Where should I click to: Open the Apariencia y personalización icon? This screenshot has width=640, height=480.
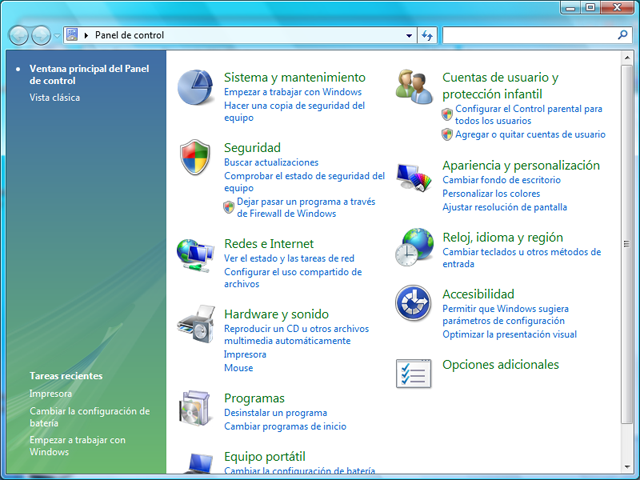(414, 176)
